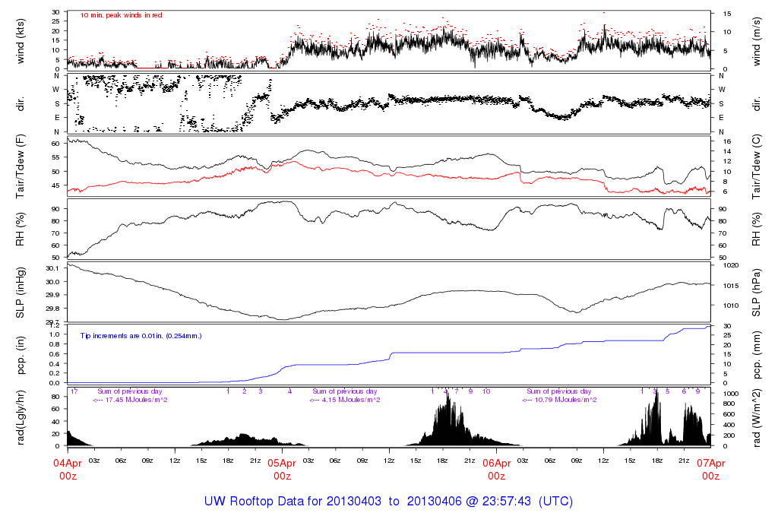
Task: Select the '04Apr' date label
Action: [68, 463]
